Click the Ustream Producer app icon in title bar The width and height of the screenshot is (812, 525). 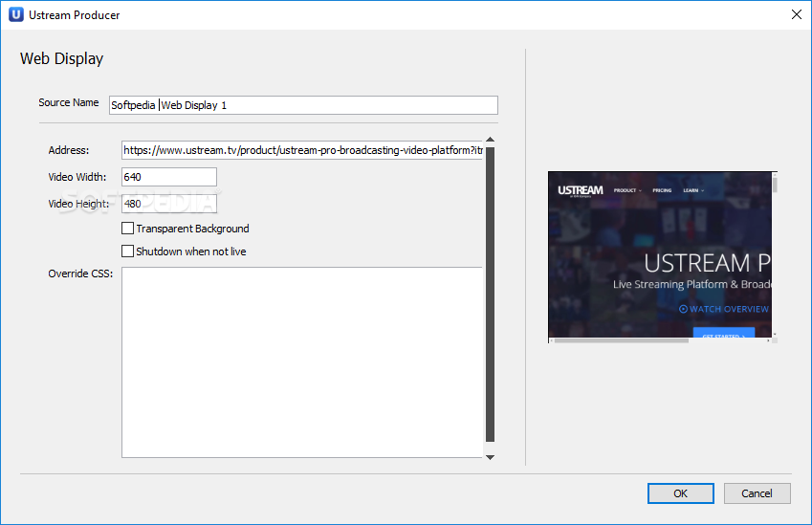(16, 14)
